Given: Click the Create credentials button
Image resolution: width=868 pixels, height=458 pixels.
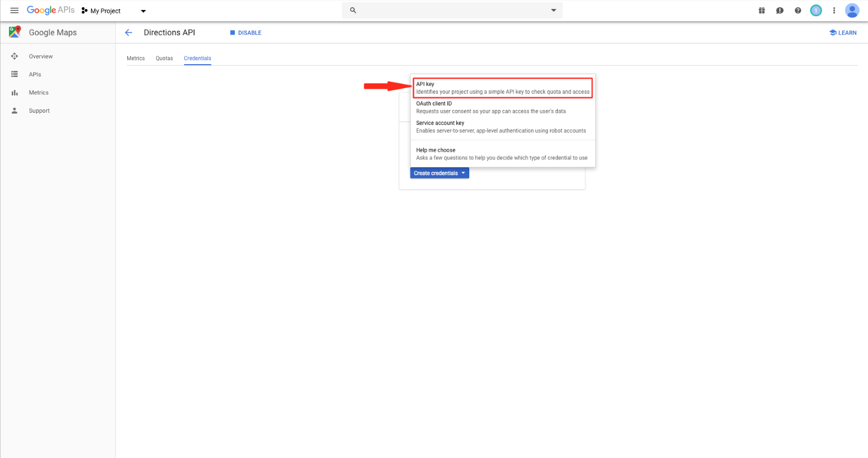Looking at the screenshot, I should [x=440, y=173].
